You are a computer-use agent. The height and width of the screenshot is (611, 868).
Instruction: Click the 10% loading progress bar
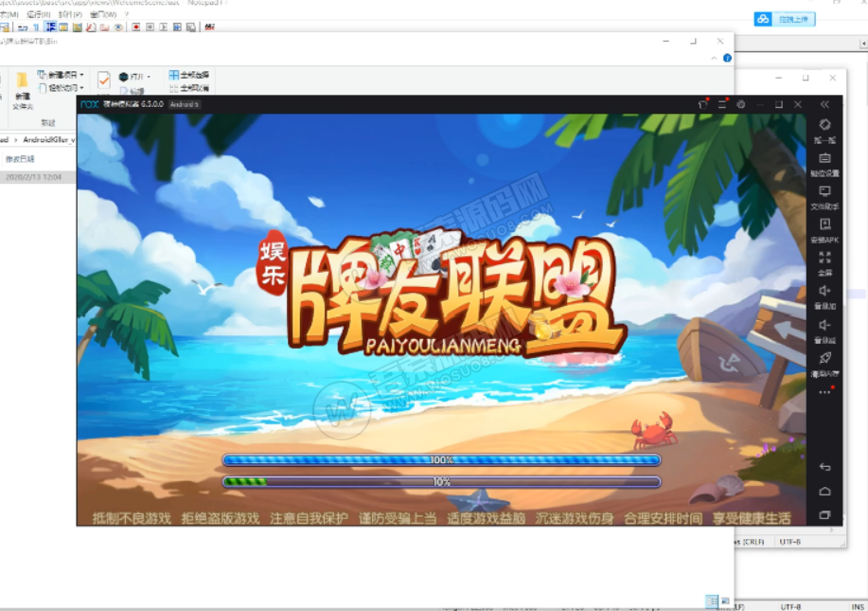tap(441, 481)
